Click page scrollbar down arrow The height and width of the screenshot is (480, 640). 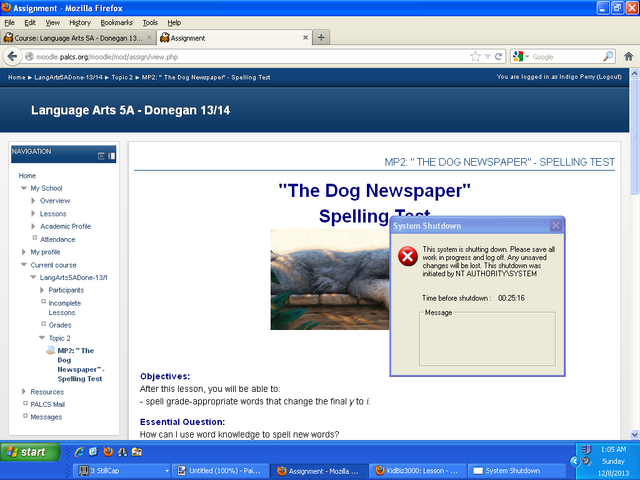pyautogui.click(x=635, y=434)
